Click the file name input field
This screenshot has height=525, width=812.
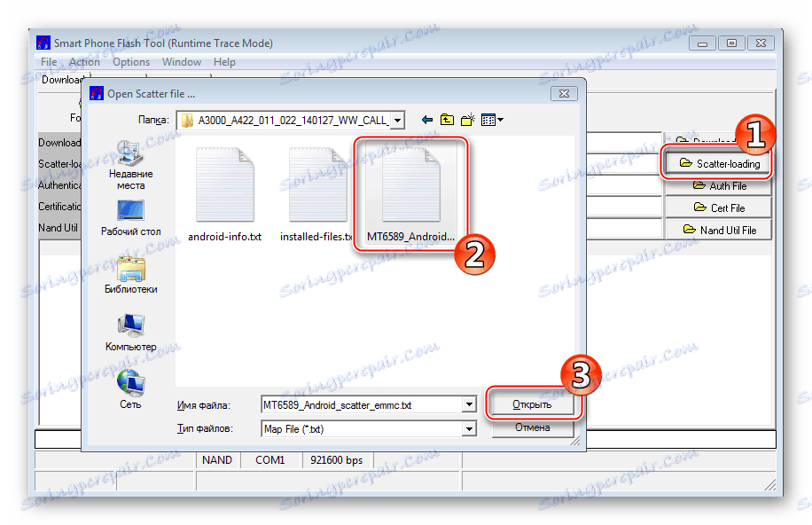[x=362, y=404]
